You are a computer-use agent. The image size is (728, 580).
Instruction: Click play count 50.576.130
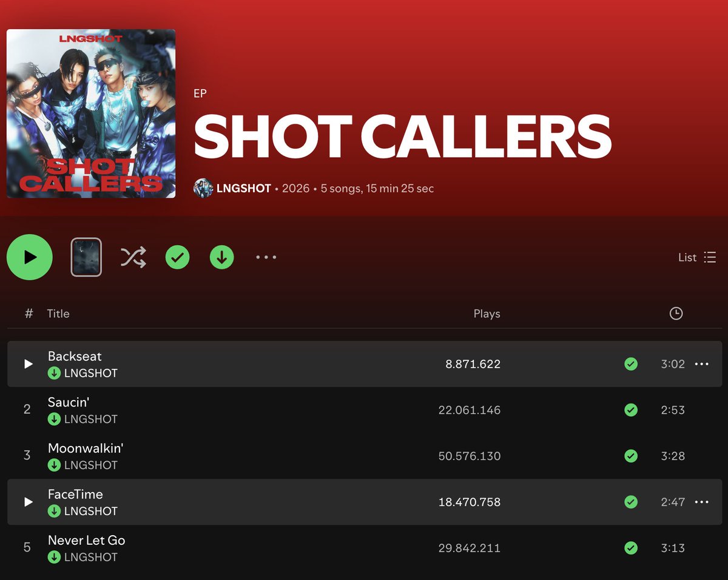click(x=470, y=456)
